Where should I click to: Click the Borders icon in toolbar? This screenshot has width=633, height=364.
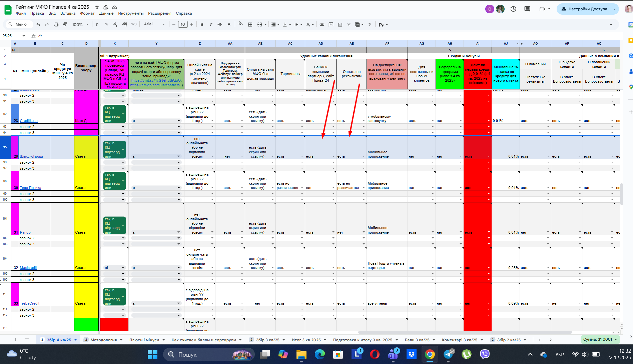click(x=250, y=25)
